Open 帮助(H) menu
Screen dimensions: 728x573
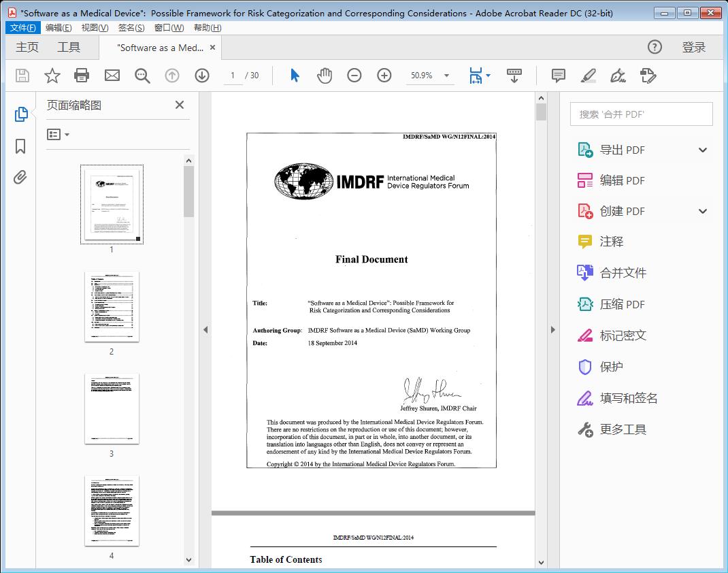point(208,28)
